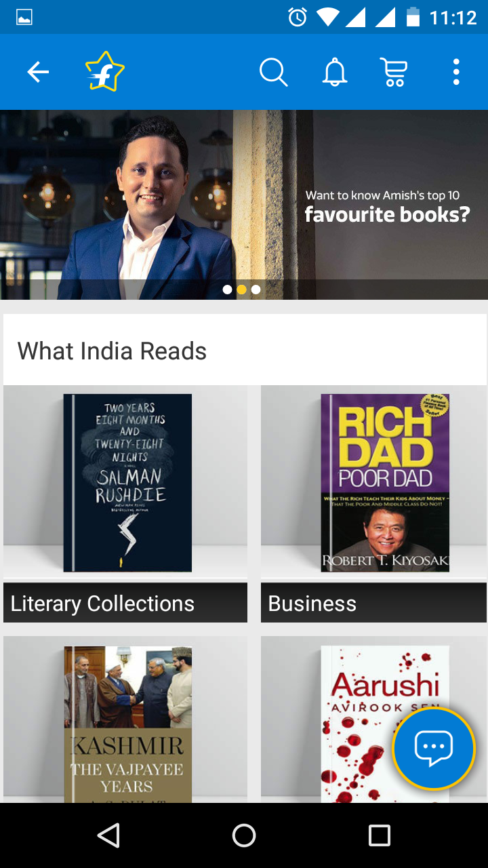Open the search magnifier icon

pos(274,72)
